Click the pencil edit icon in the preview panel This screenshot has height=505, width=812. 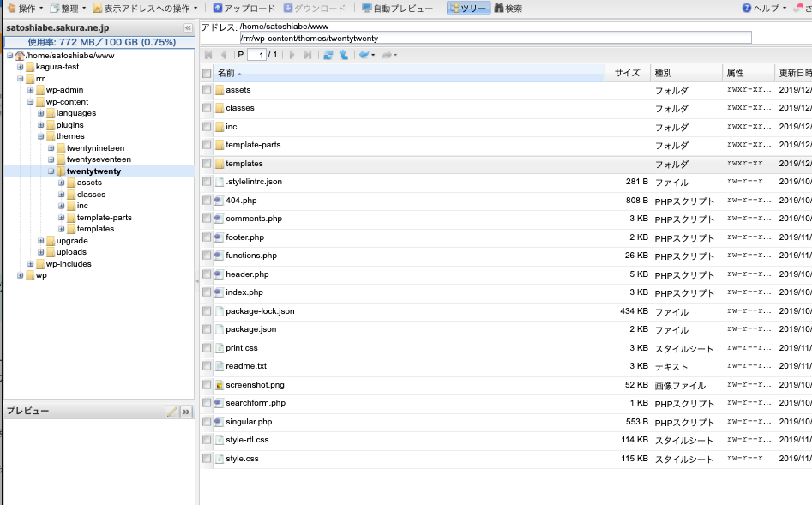171,412
